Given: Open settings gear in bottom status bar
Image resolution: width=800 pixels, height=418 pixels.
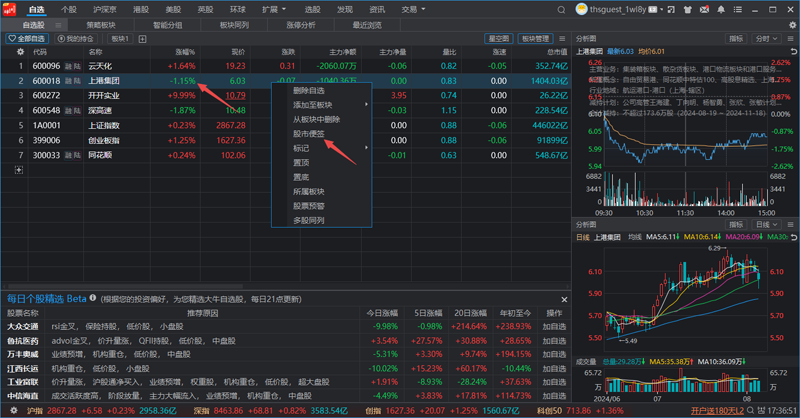Looking at the screenshot, I should point(14,410).
